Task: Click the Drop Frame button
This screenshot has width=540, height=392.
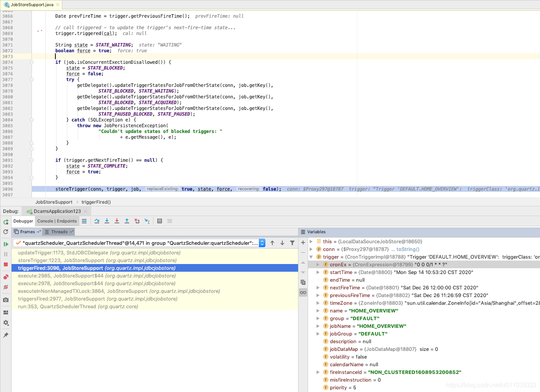Action: coord(137,221)
